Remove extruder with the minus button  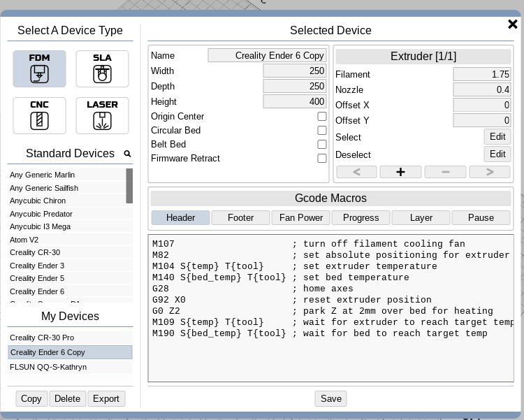[445, 172]
